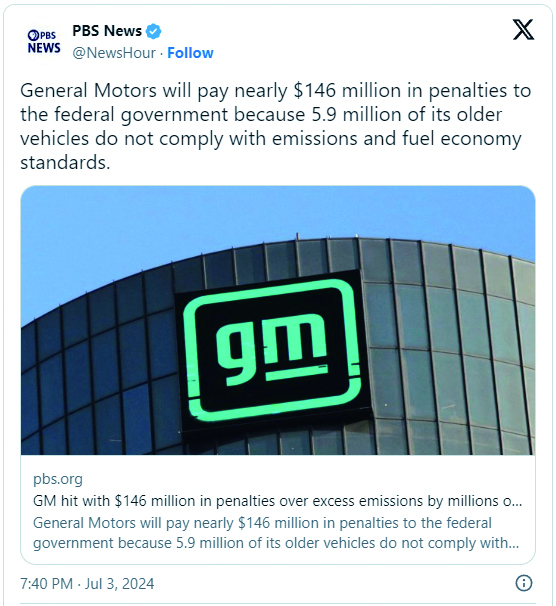Click the PBS News profile avatar
Screen dimensions: 556x606
(x=44, y=42)
